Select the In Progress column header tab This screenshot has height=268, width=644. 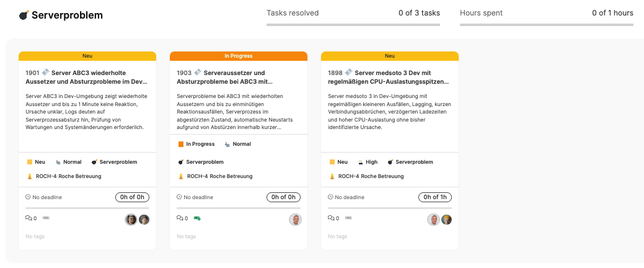point(239,56)
